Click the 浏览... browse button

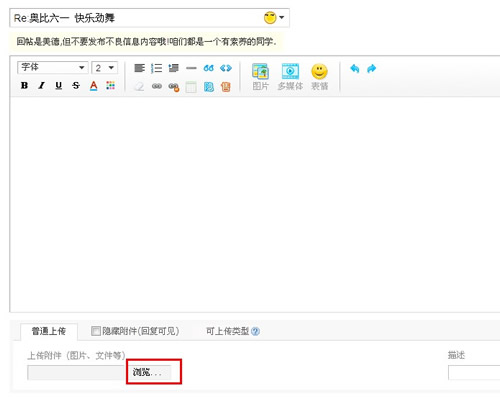pos(149,372)
